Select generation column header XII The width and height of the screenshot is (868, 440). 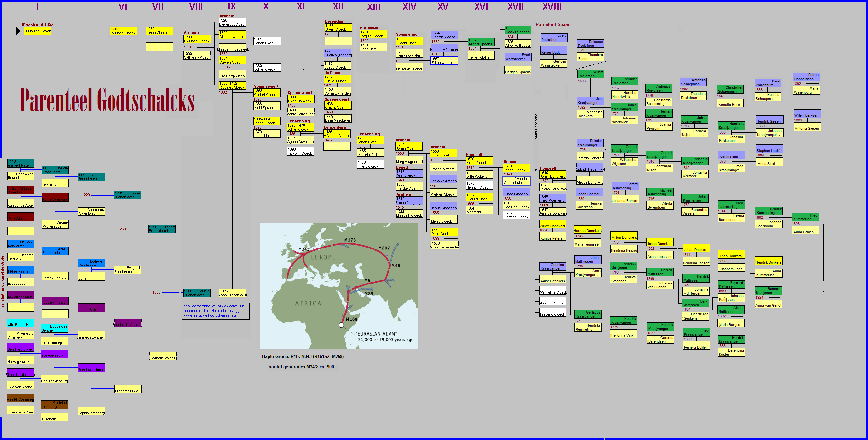[338, 7]
